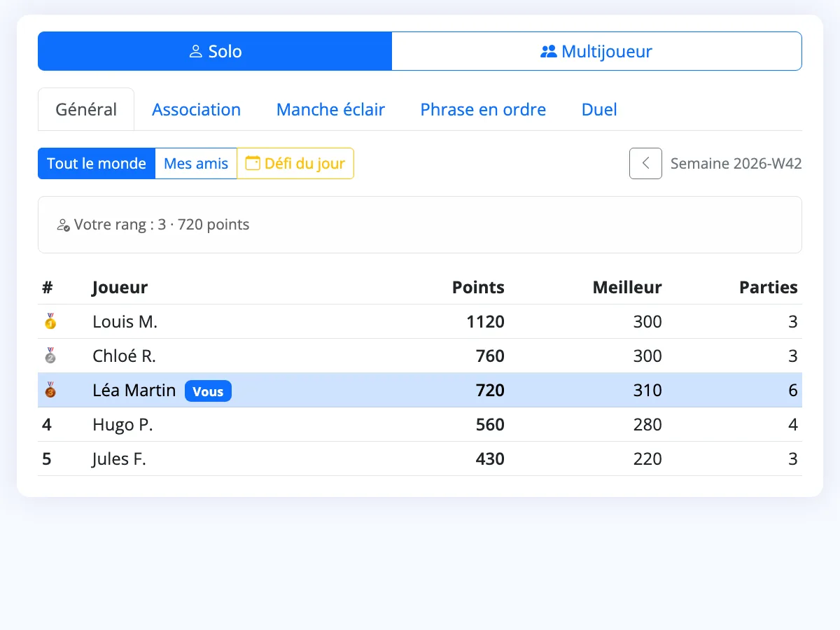This screenshot has height=630, width=840.
Task: Filter leaderboard by Mes amis
Action: point(196,163)
